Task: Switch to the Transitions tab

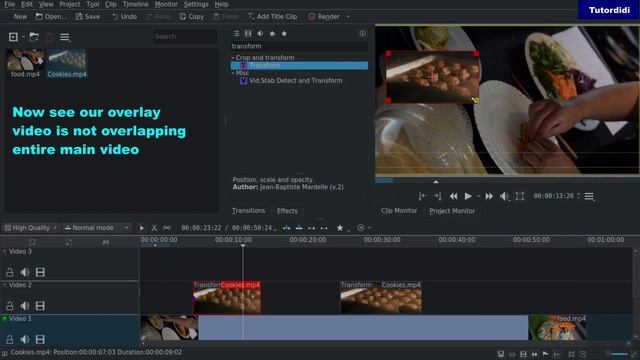Action: 249,211
